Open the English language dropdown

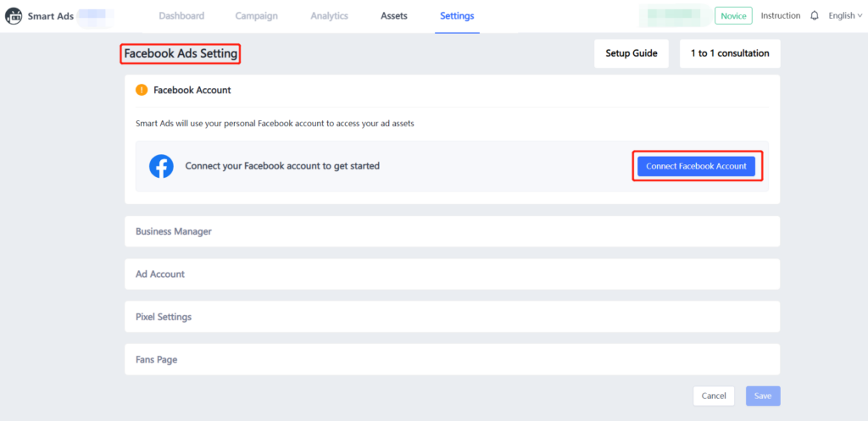(x=841, y=16)
